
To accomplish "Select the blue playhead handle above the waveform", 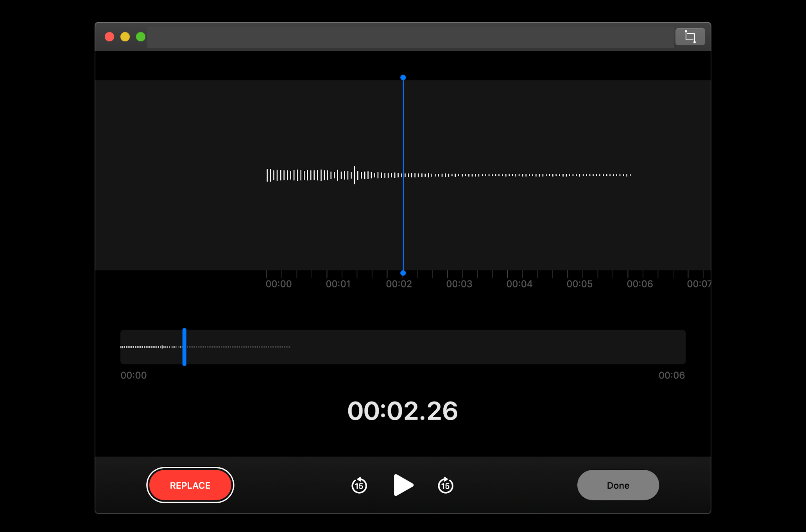I will (403, 77).
